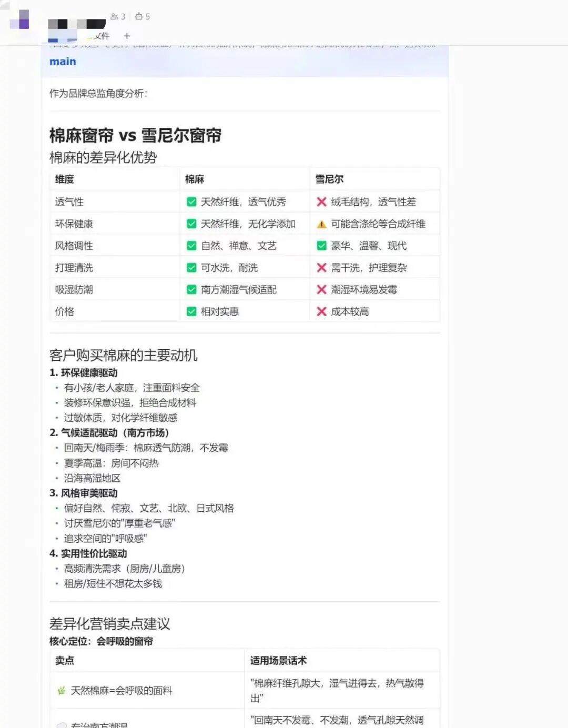The image size is (568, 728).
Task: Add a new tab with plus button
Action: click(127, 36)
